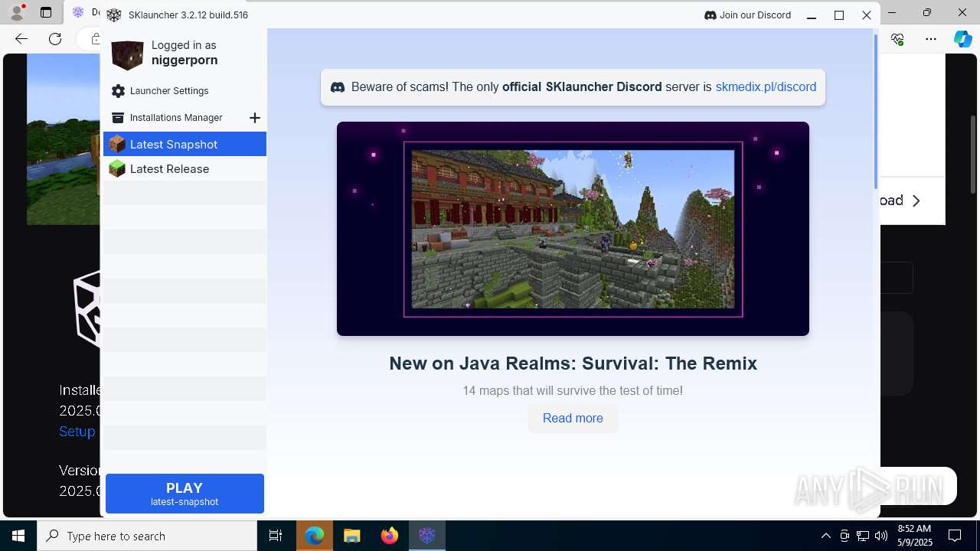The width and height of the screenshot is (980, 551).
Task: Click logged in account name
Action: click(x=185, y=60)
